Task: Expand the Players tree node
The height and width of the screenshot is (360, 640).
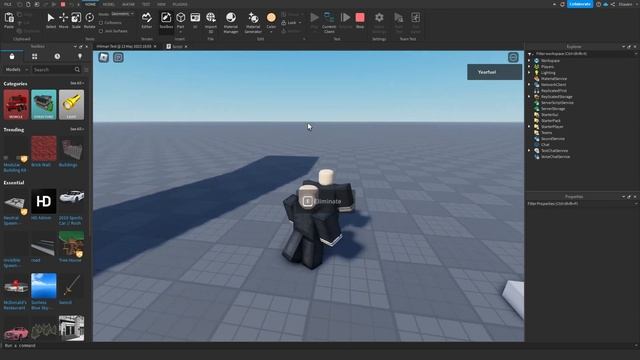Action: click(529, 67)
